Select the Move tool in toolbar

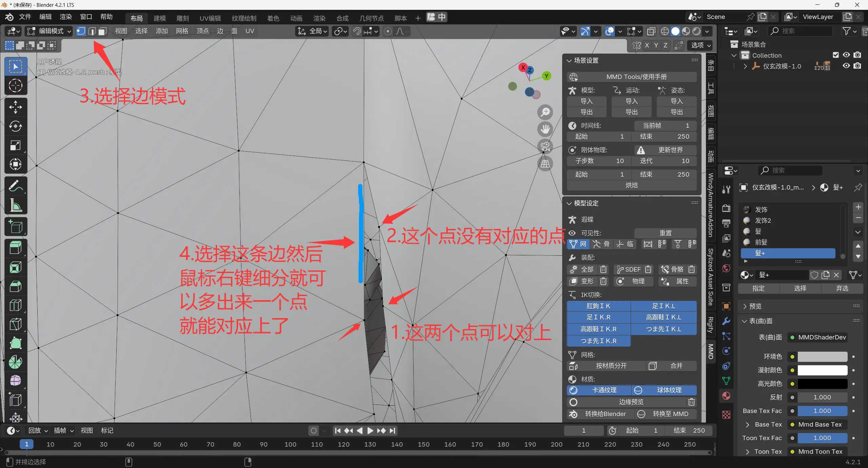pos(15,107)
